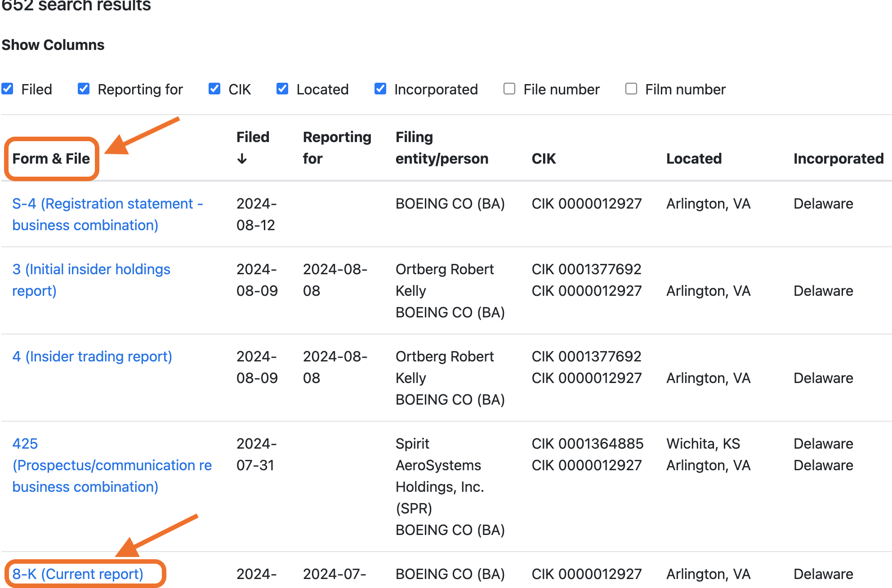Click CIK 0001377692 in Form 4 row
Screen dimensions: 892x588
pos(586,356)
